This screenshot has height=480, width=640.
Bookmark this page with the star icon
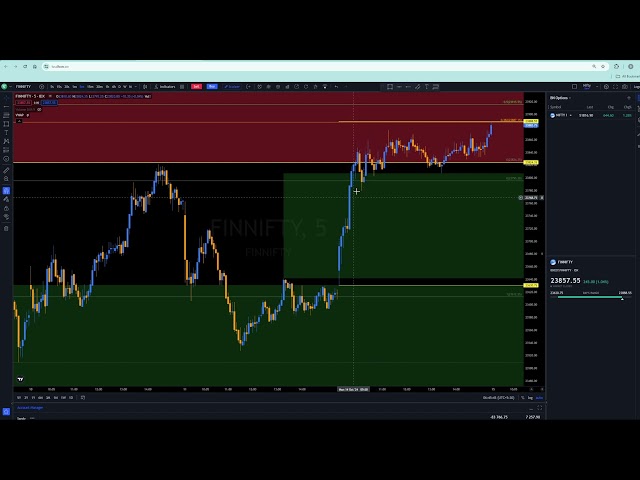pyautogui.click(x=603, y=67)
